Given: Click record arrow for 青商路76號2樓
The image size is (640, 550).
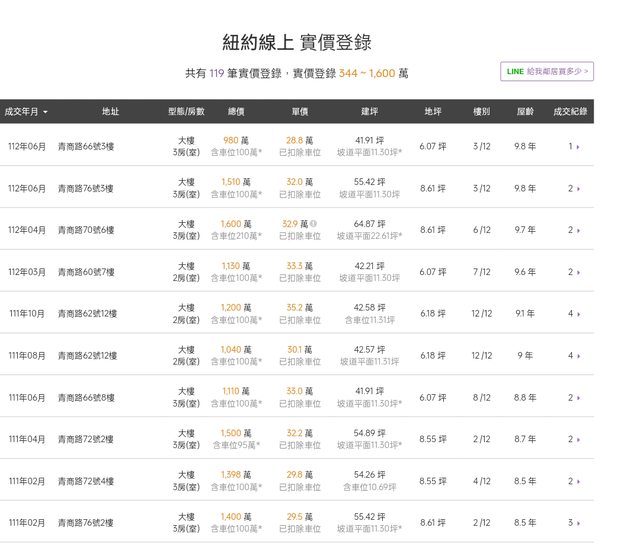Looking at the screenshot, I should tap(577, 523).
